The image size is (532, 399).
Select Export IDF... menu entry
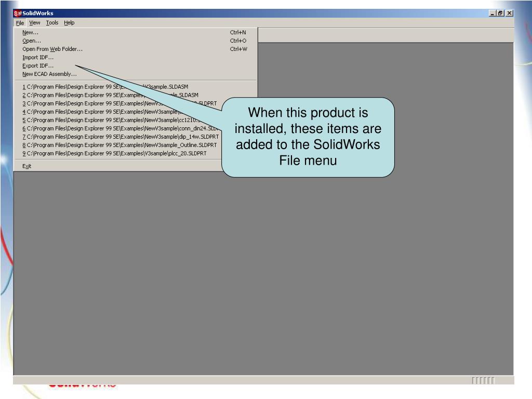coord(136,65)
